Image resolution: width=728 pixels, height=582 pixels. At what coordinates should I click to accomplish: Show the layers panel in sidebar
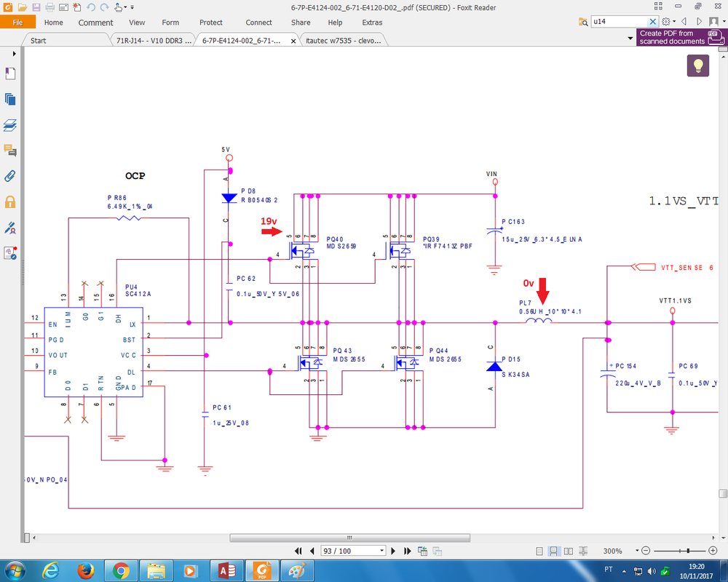pos(10,125)
